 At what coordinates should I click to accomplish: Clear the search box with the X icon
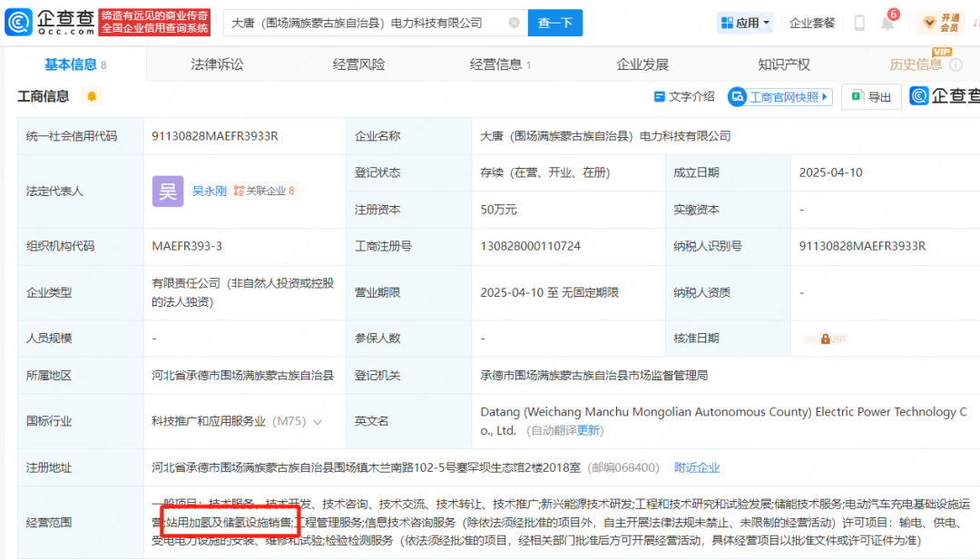(514, 23)
